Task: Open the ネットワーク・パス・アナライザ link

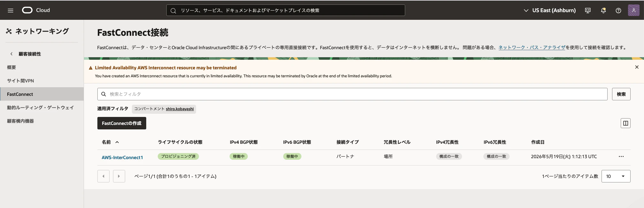Action: click(x=532, y=47)
